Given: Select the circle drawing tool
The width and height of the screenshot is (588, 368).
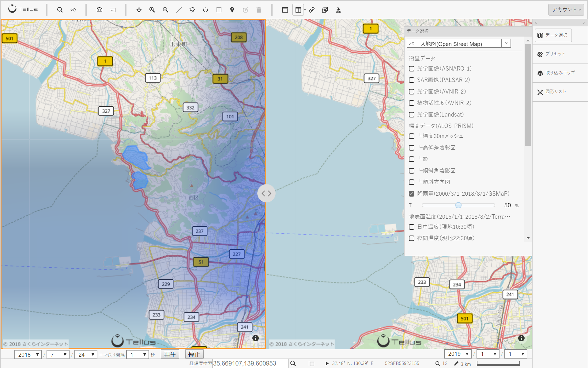Looking at the screenshot, I should tap(205, 10).
